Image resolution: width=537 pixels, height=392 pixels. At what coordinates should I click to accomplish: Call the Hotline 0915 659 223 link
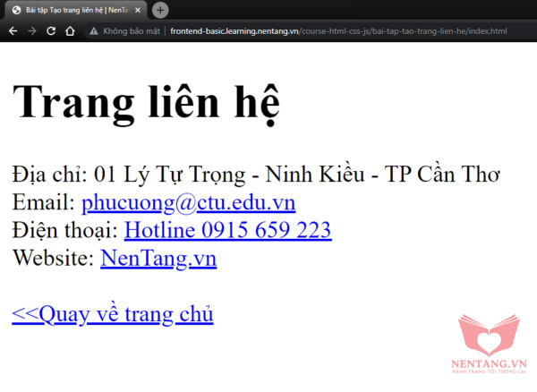point(227,230)
